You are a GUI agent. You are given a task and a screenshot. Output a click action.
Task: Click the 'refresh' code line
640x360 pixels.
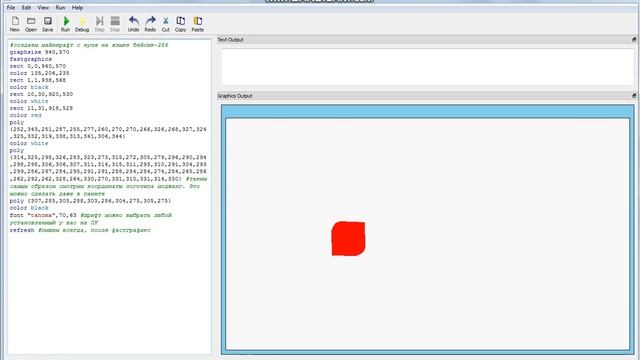(x=80, y=230)
